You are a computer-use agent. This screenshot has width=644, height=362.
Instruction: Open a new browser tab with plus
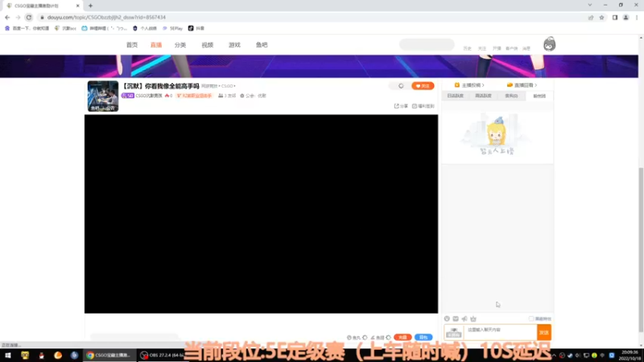tap(90, 6)
